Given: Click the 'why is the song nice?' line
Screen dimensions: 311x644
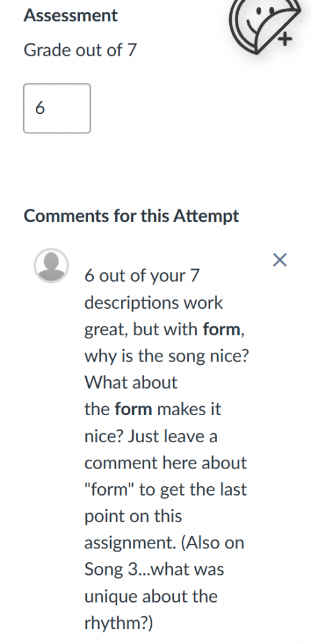Looking at the screenshot, I should click(x=167, y=356).
